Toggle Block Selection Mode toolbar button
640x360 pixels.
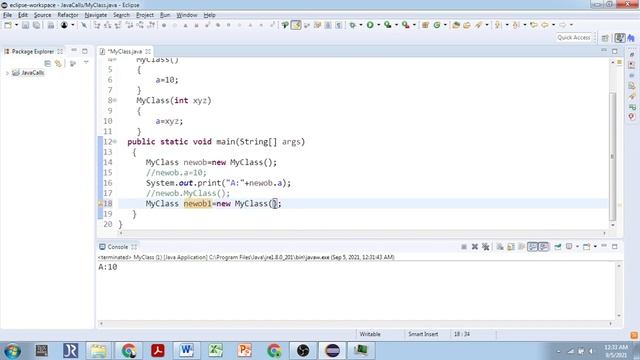tap(328, 25)
